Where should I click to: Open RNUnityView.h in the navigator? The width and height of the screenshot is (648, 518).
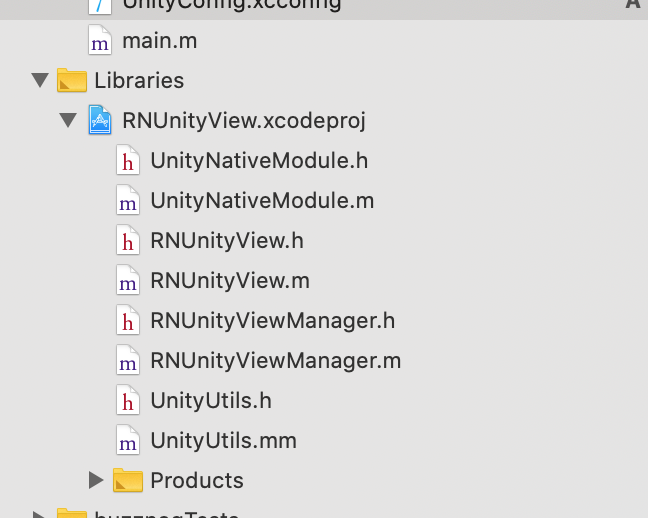click(x=227, y=241)
